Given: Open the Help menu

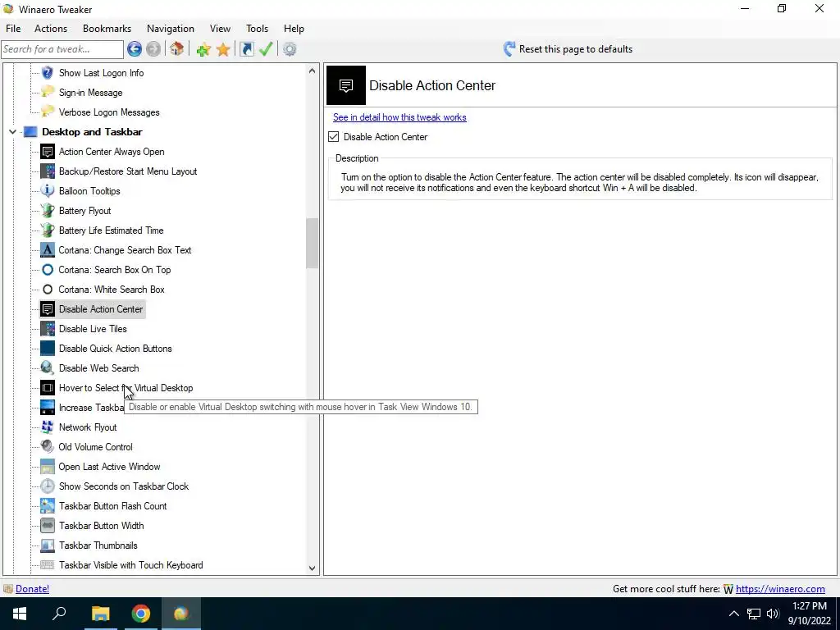Looking at the screenshot, I should pyautogui.click(x=294, y=29).
